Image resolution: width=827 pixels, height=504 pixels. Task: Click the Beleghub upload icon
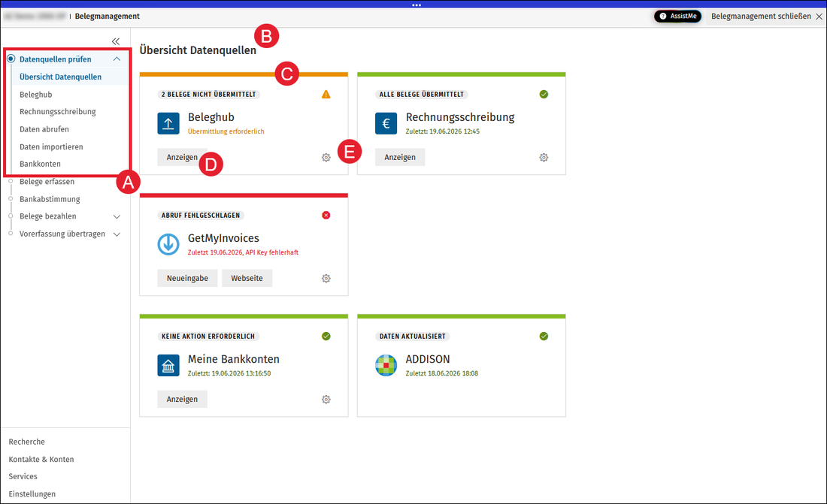[x=168, y=123]
